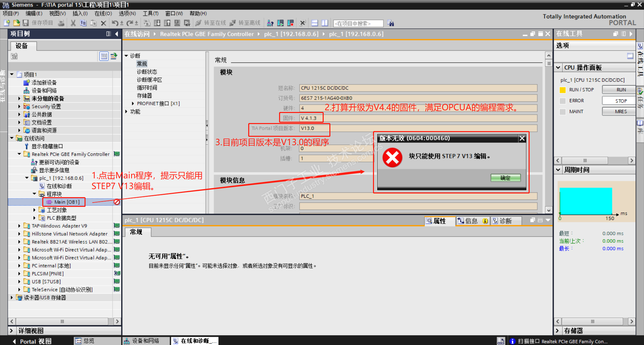Click the Print toolbar icon
This screenshot has width=644, height=345.
[61, 23]
